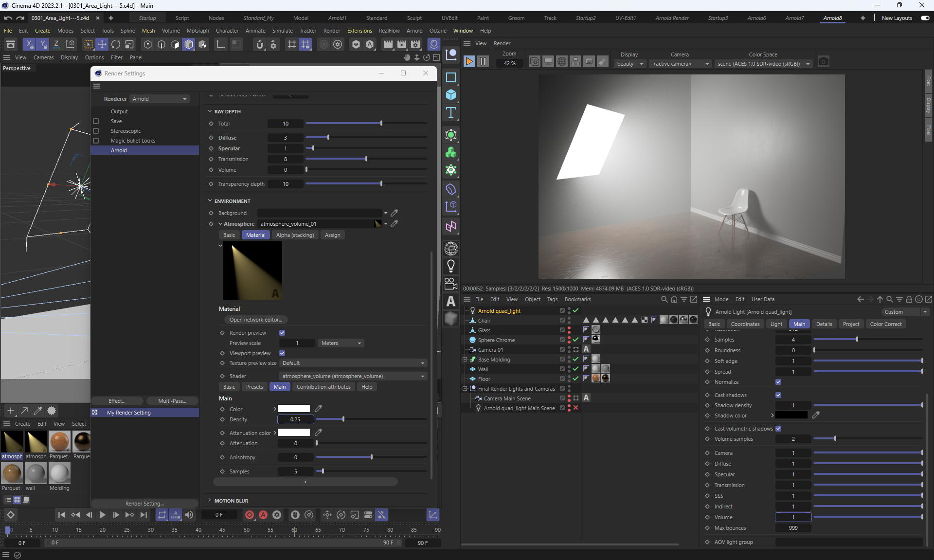Switch to the Details tab for the Arnold light
Image resolution: width=934 pixels, height=560 pixels.
pos(824,324)
